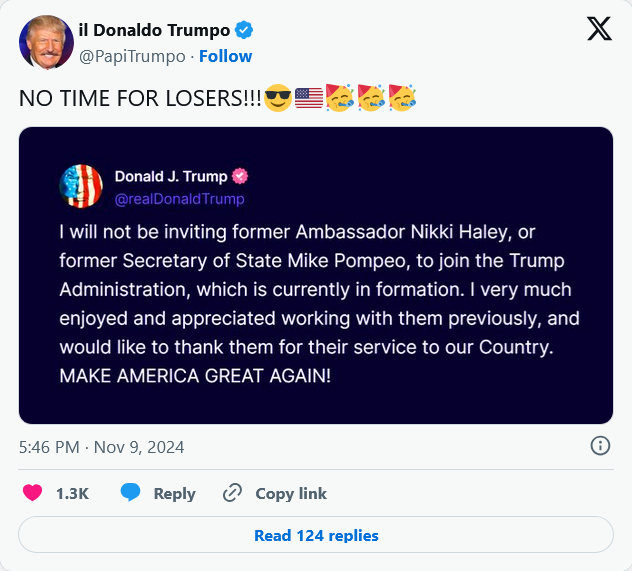Follow the @PapiTrumpo account
The width and height of the screenshot is (632, 571).
pos(225,56)
